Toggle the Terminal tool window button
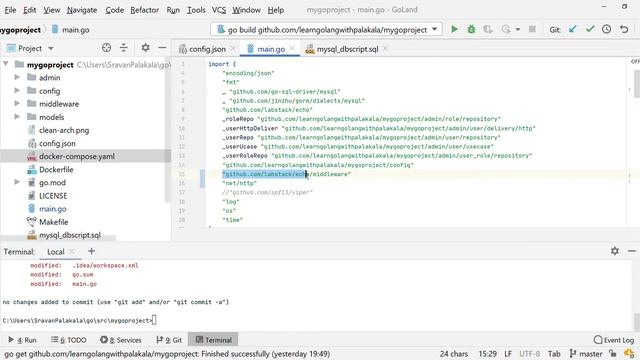640x360 pixels. click(x=213, y=340)
